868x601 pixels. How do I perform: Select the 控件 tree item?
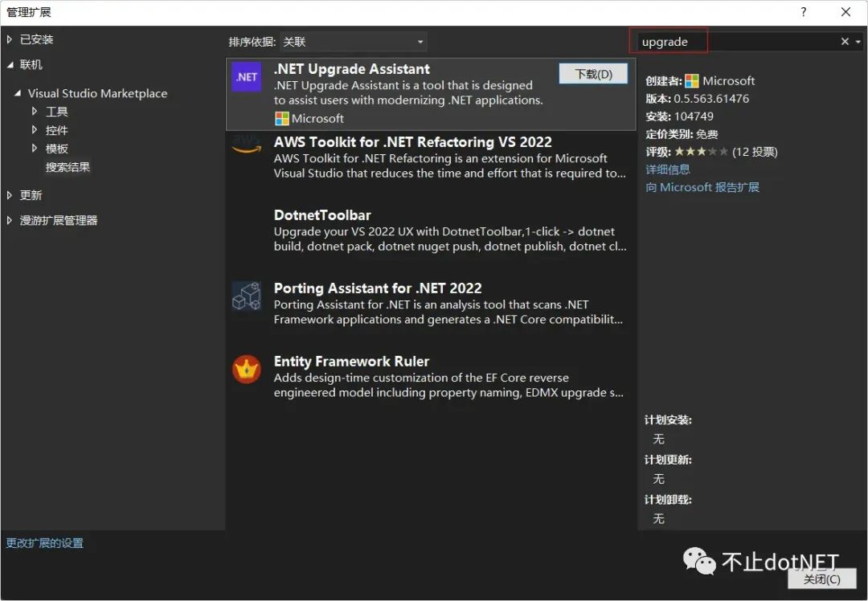pyautogui.click(x=56, y=131)
